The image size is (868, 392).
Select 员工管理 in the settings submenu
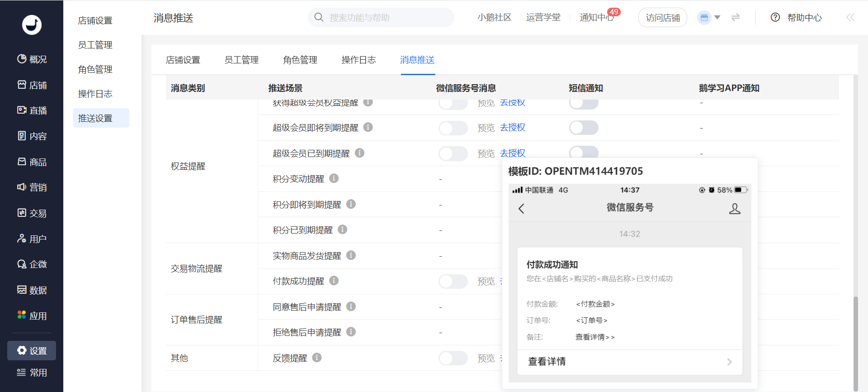point(95,45)
